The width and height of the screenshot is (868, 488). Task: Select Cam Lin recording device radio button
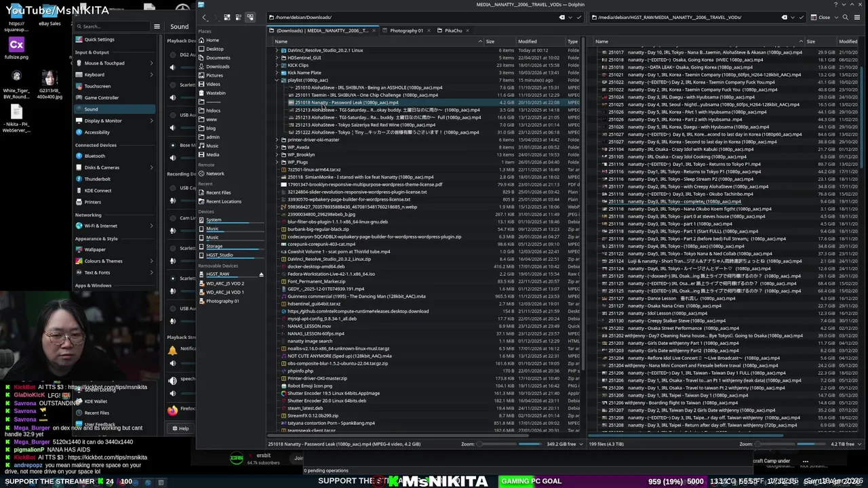[x=174, y=218]
